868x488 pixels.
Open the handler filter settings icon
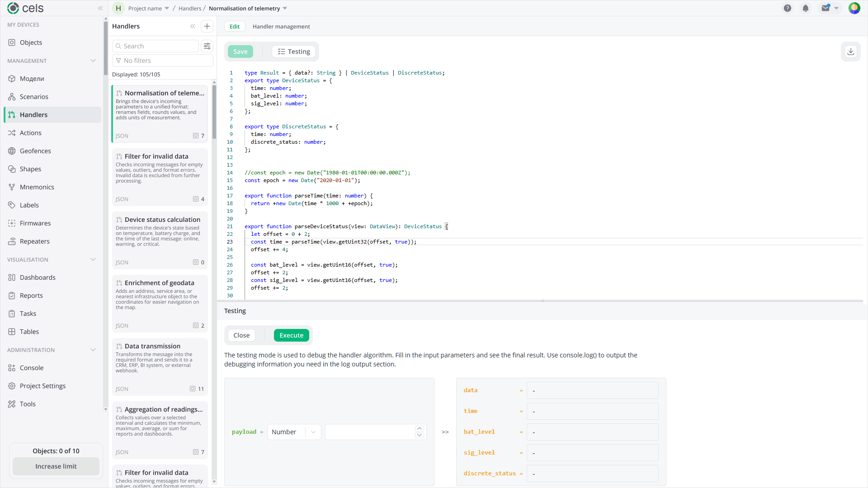tap(207, 46)
